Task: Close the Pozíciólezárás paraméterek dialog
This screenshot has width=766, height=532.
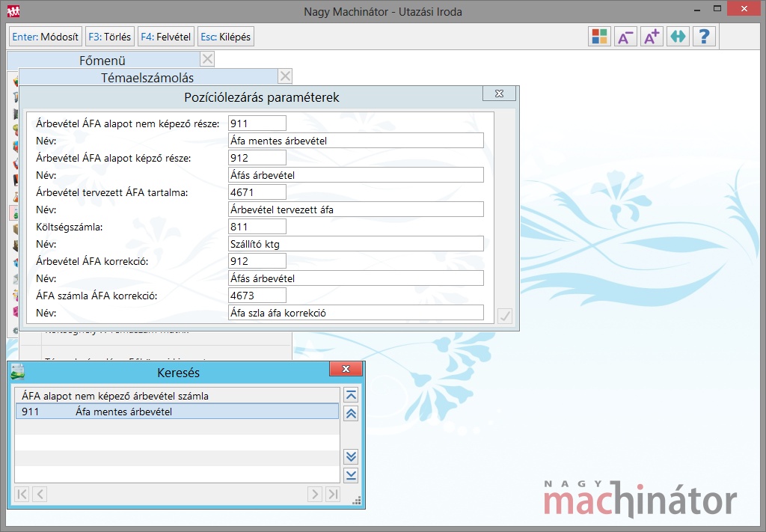Action: [499, 94]
